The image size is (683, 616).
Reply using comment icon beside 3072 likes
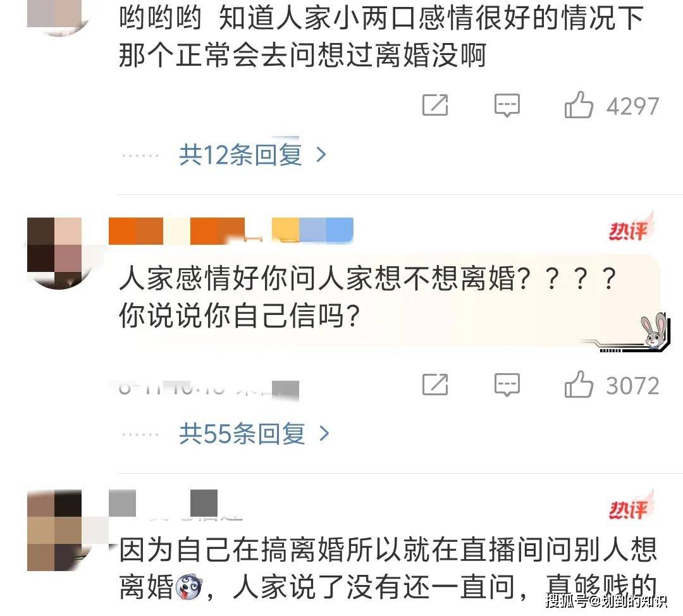tap(507, 385)
